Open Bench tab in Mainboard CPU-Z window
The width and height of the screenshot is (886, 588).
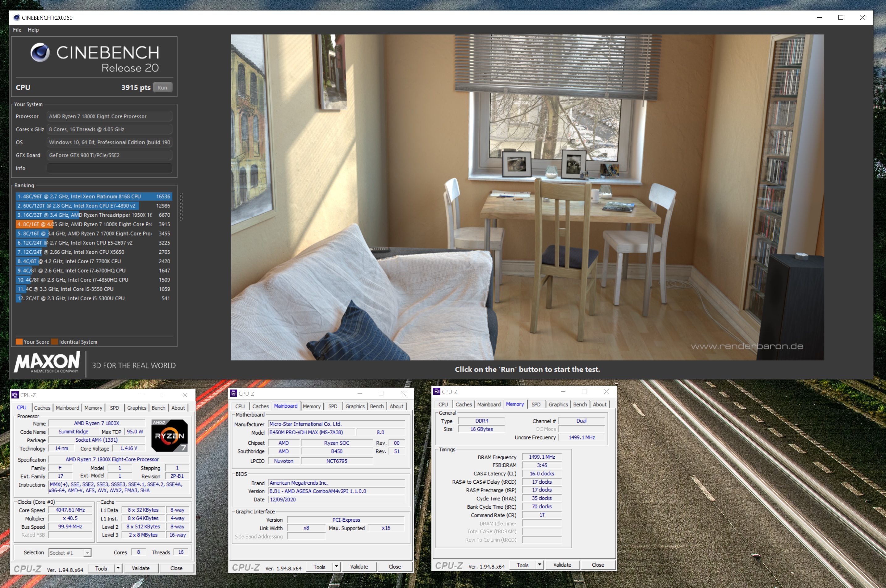pos(377,406)
